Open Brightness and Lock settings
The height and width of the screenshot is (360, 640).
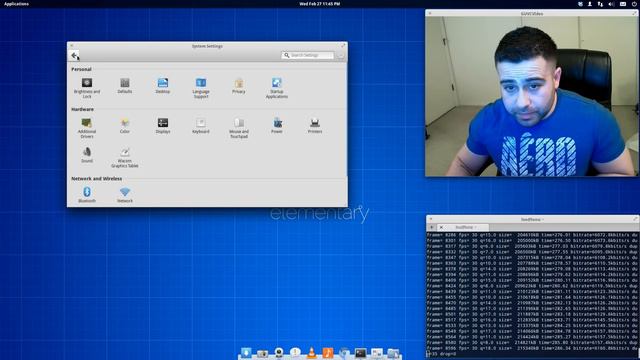coord(87,87)
